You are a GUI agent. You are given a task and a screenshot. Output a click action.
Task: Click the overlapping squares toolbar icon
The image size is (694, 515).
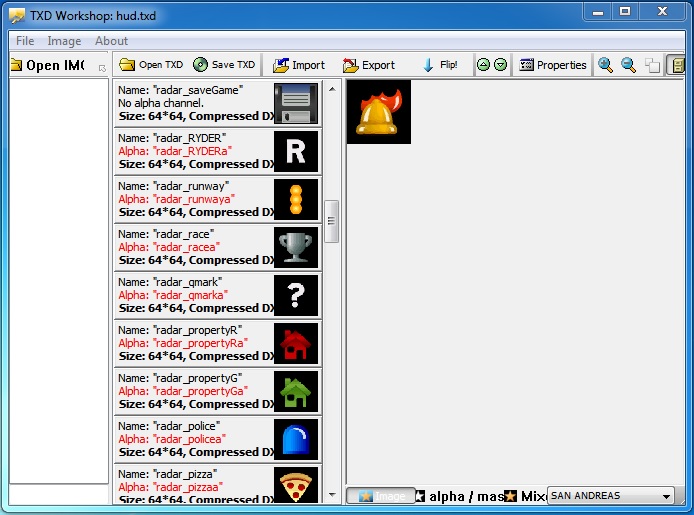click(x=652, y=65)
